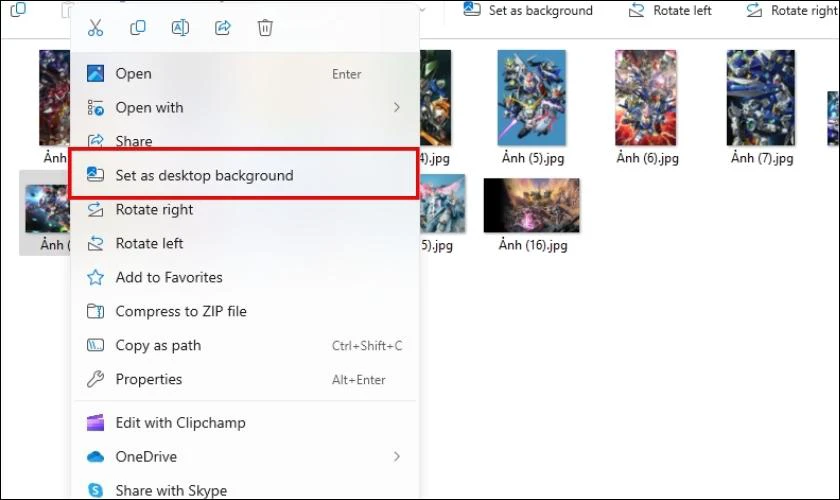Screen dimensions: 840x500
Task: Select Compress to ZIP file
Action: [x=244, y=311]
